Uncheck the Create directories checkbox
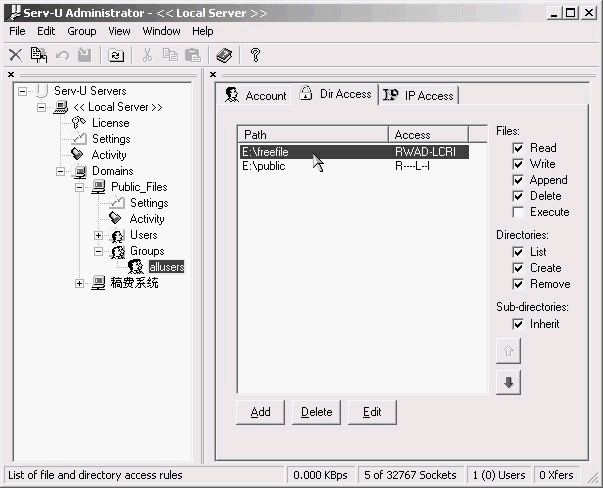 [x=518, y=268]
